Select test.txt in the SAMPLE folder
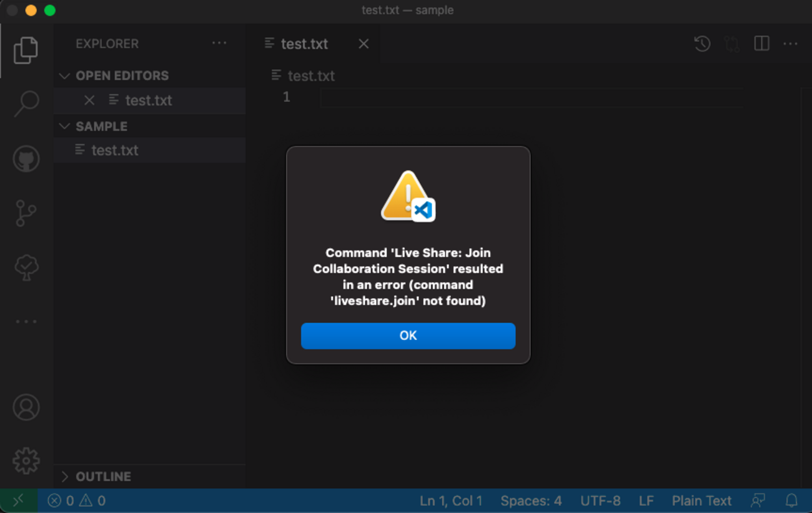Screen dimensions: 812x513 [x=150, y=151]
